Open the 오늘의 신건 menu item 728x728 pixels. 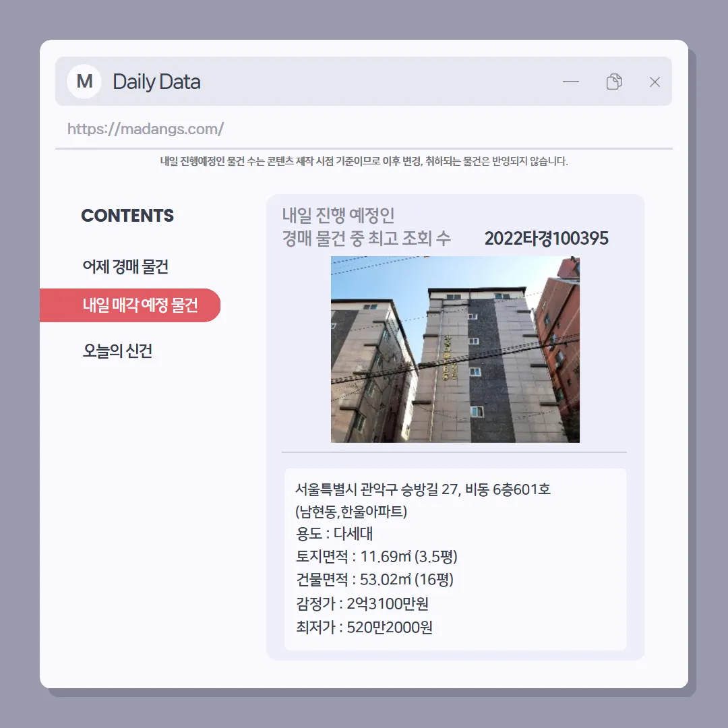[117, 351]
